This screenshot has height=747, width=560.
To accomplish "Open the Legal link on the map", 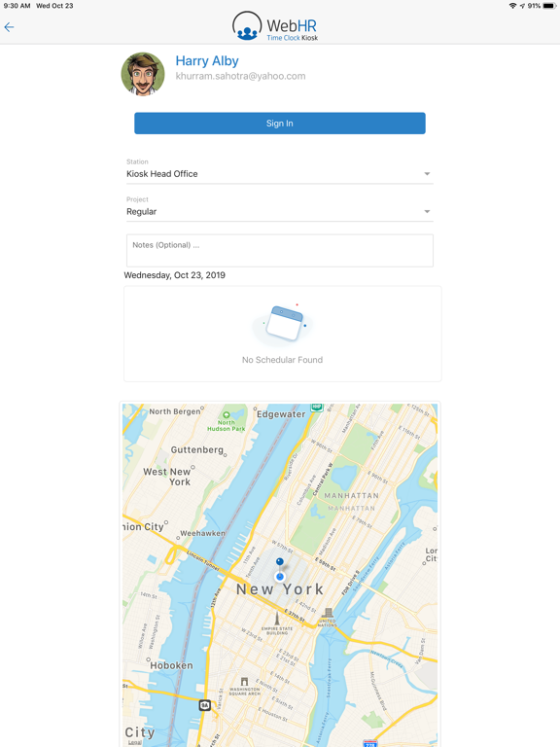I will tap(135, 742).
